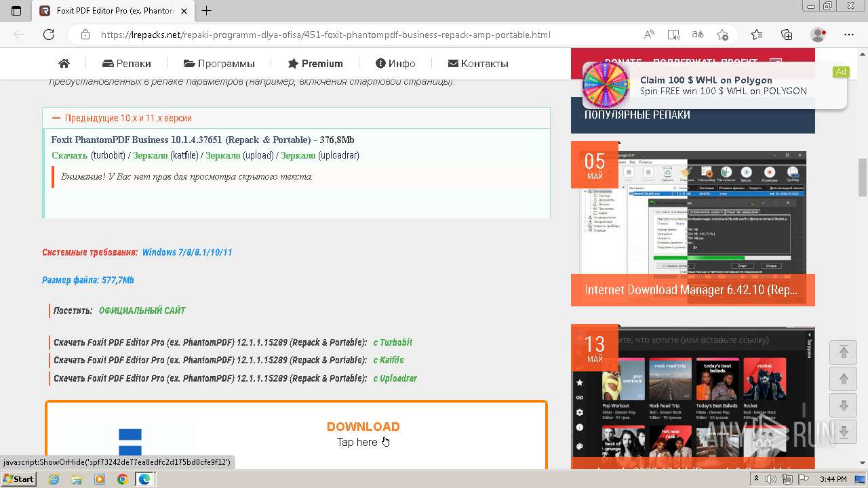Add this page to favorites star
Screen dimensions: 868x488
[x=722, y=35]
